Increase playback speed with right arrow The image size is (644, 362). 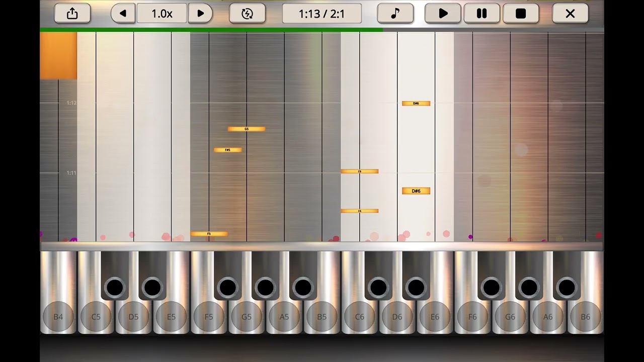[x=200, y=14]
